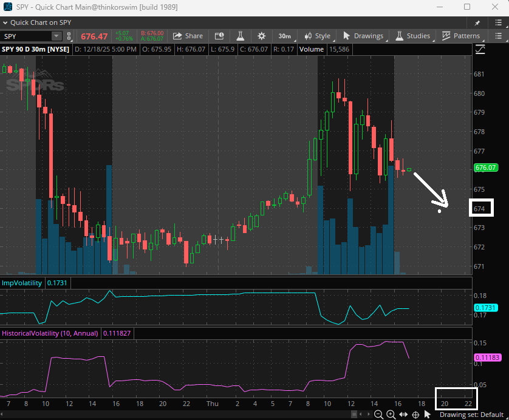Viewport: 509px width, 420px height.
Task: Open the Style dropdown
Action: (318, 36)
